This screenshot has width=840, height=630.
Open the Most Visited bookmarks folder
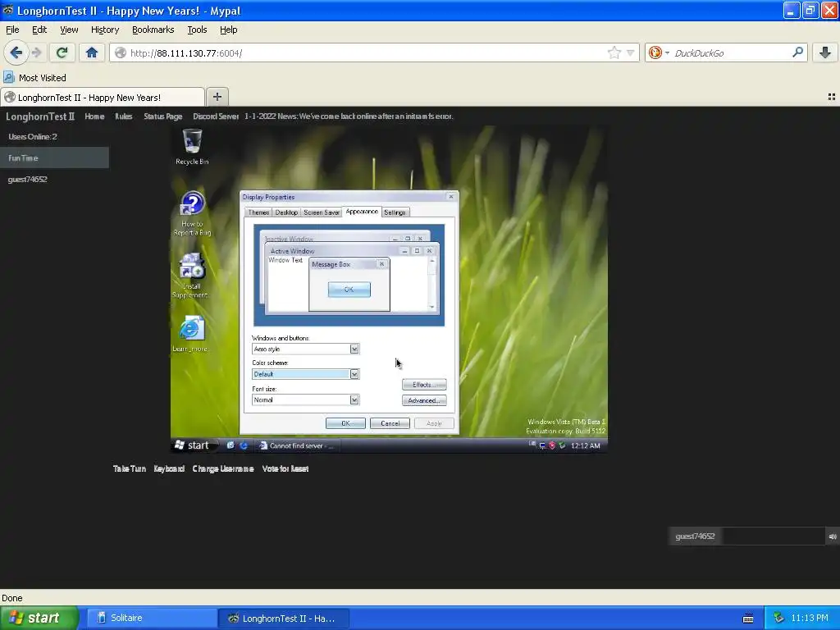pos(34,78)
